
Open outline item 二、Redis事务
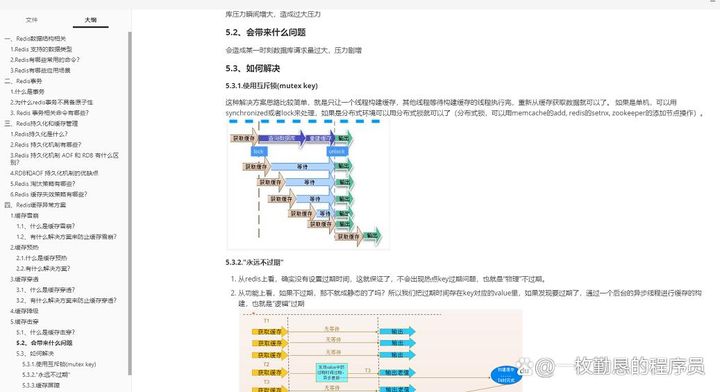point(23,81)
